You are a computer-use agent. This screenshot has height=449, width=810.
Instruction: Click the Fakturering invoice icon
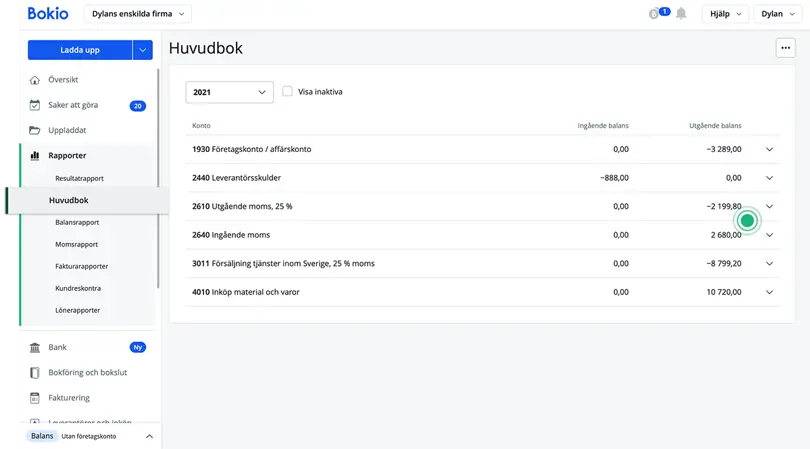tap(35, 398)
